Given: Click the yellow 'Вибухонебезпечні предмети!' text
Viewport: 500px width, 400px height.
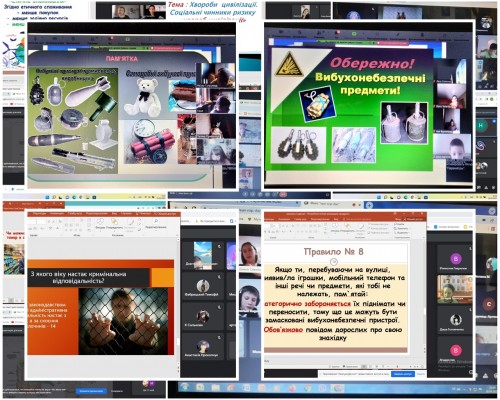Looking at the screenshot, I should 370,83.
